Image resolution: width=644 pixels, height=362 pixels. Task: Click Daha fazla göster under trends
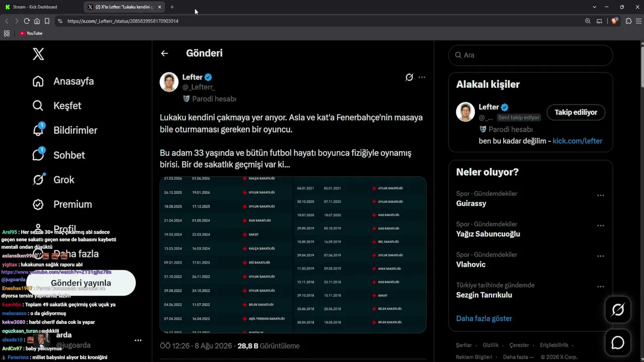(x=484, y=318)
